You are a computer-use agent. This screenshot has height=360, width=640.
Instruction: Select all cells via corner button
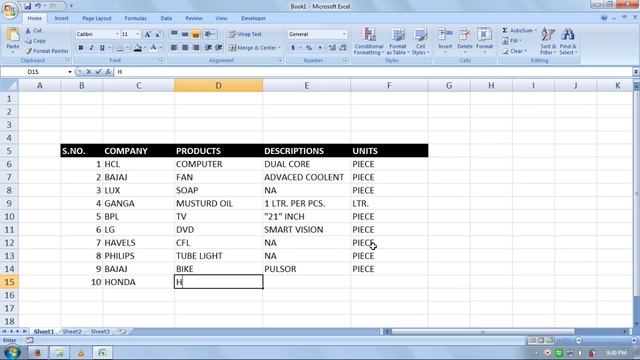coord(9,85)
